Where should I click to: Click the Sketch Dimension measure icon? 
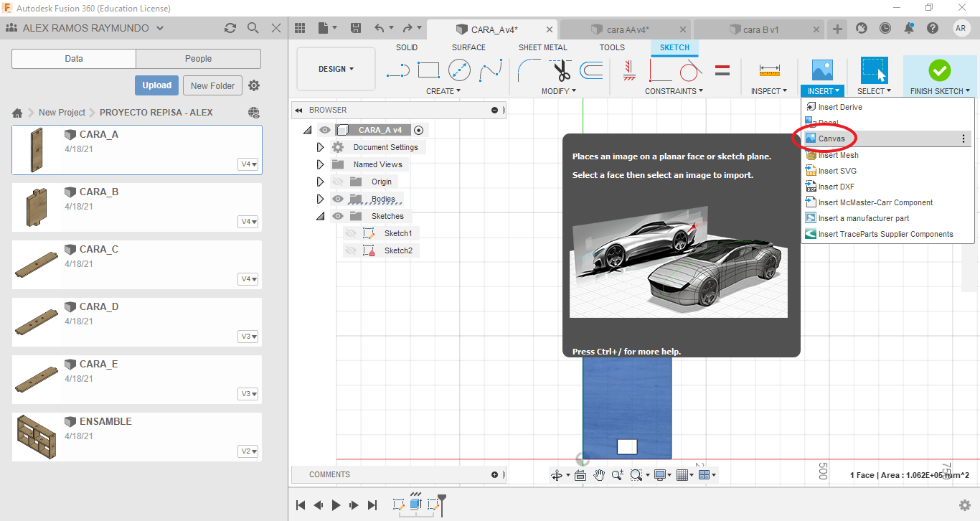(769, 70)
